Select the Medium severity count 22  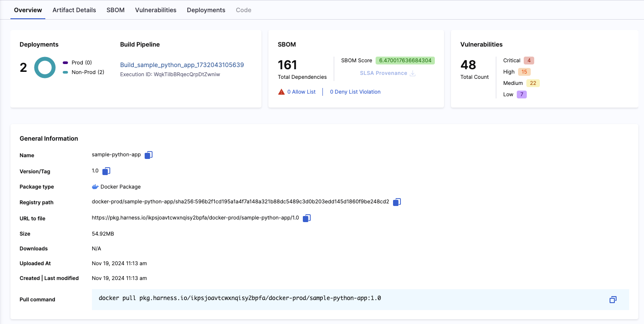pos(533,83)
